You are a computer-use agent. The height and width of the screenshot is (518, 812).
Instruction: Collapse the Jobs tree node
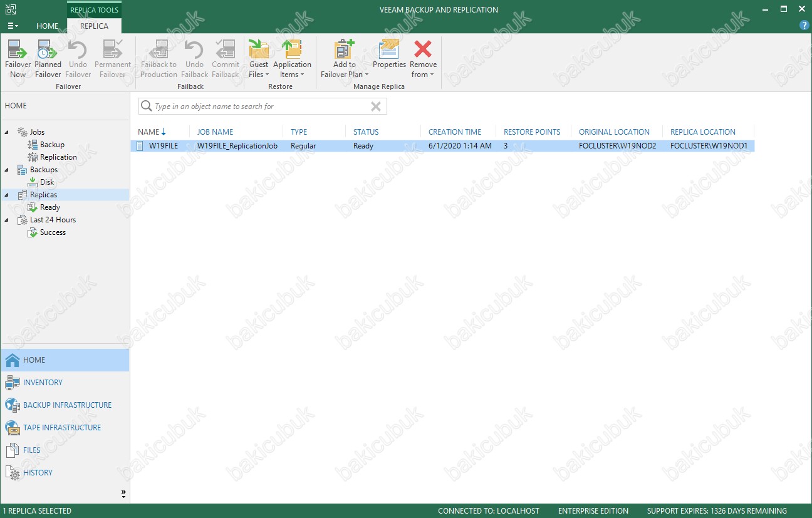click(x=7, y=132)
